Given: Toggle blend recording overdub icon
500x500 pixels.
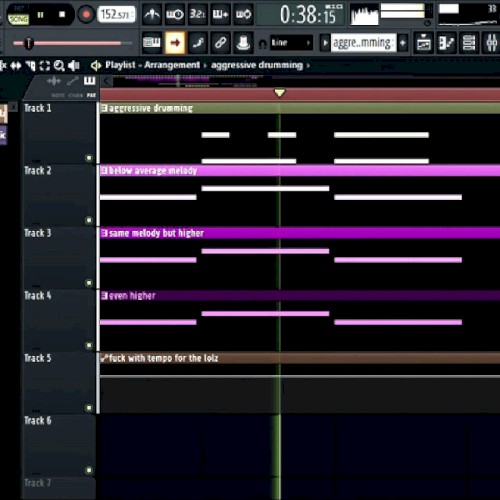Looking at the screenshot, I should click(220, 15).
